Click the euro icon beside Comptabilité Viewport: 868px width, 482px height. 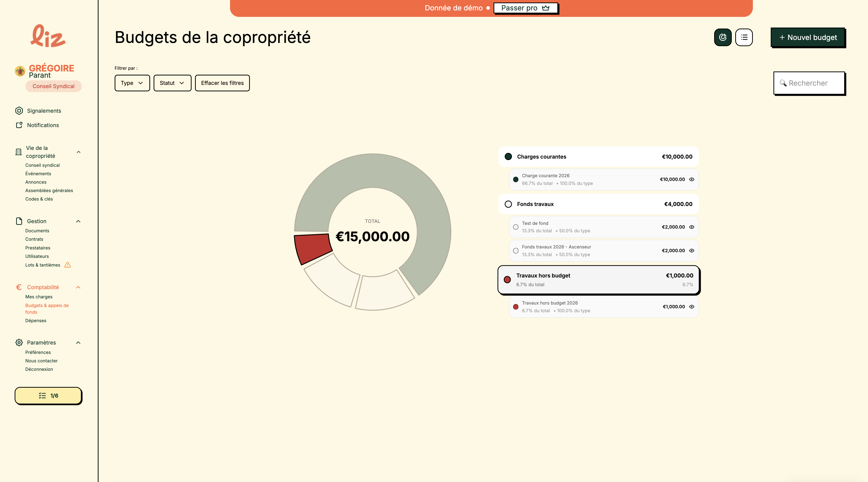tap(19, 287)
